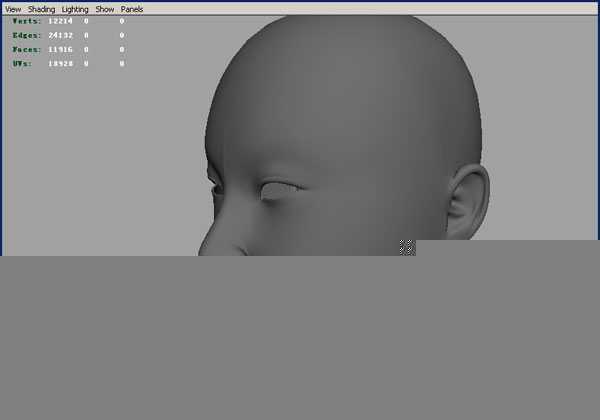The height and width of the screenshot is (420, 600).
Task: Select the head model's nose tip
Action: pos(203,248)
